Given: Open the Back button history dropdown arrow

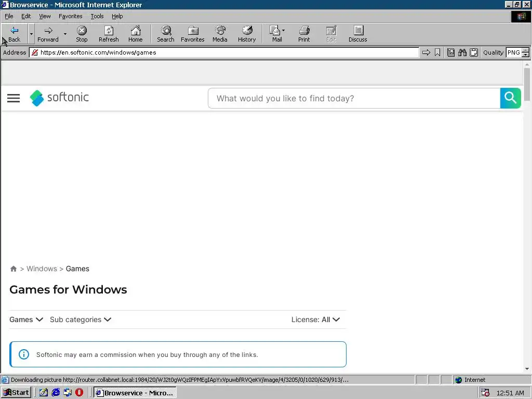Looking at the screenshot, I should click(x=31, y=34).
